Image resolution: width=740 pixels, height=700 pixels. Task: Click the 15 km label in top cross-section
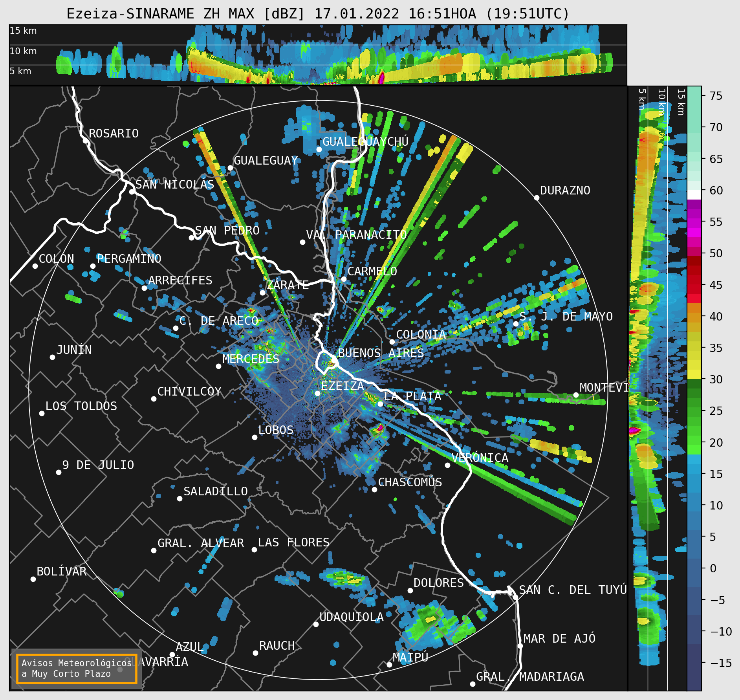pos(23,31)
